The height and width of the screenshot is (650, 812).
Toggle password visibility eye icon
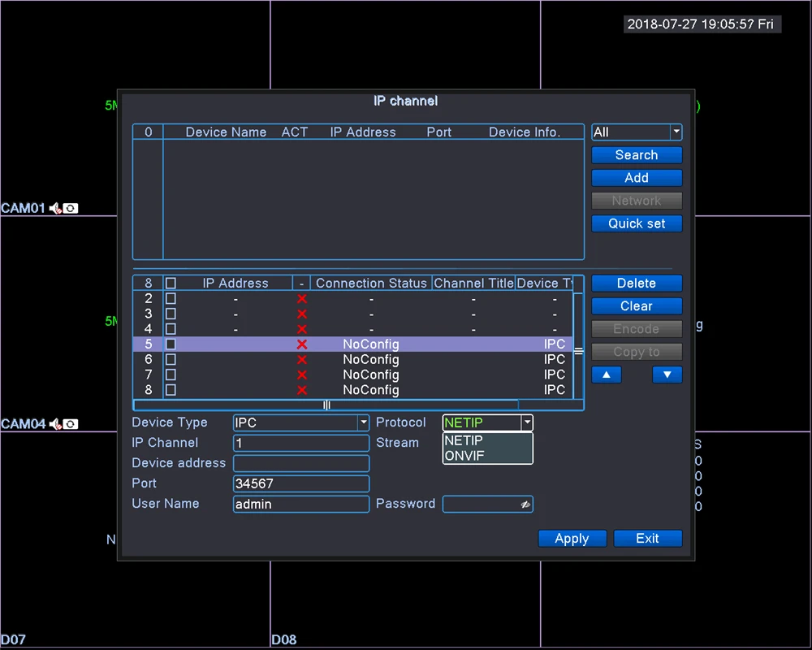[525, 505]
